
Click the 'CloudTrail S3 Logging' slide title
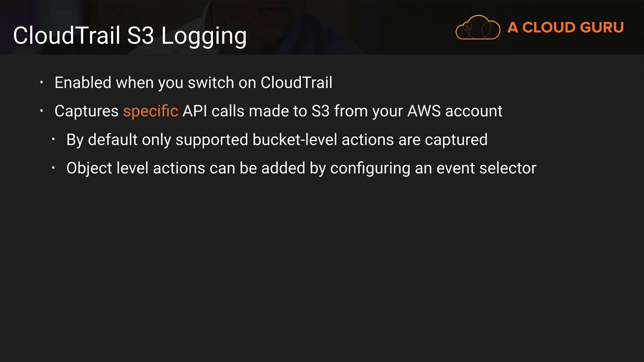(130, 36)
